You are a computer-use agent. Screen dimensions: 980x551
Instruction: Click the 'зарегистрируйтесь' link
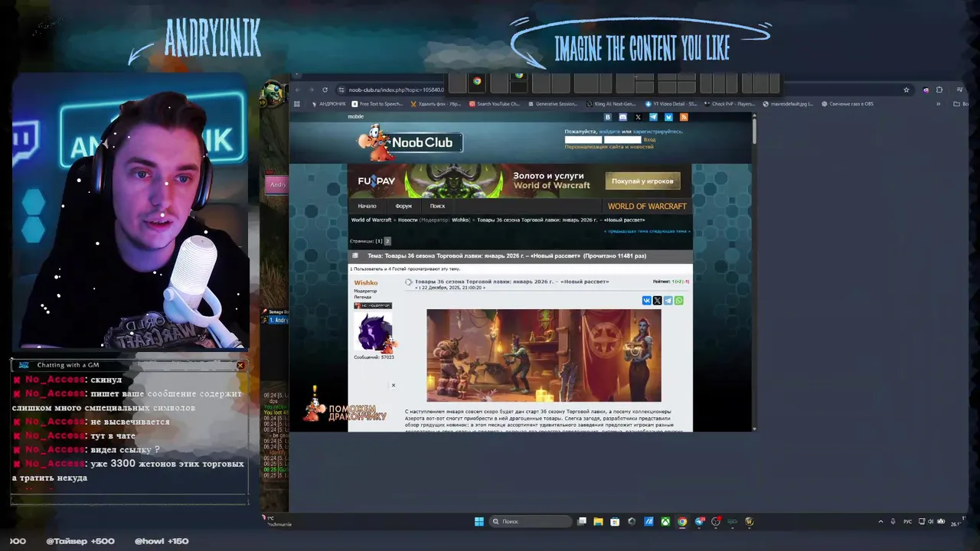[656, 132]
